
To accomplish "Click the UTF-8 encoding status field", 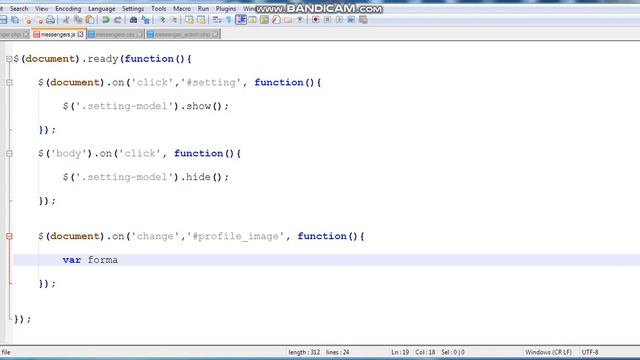I will [x=590, y=352].
